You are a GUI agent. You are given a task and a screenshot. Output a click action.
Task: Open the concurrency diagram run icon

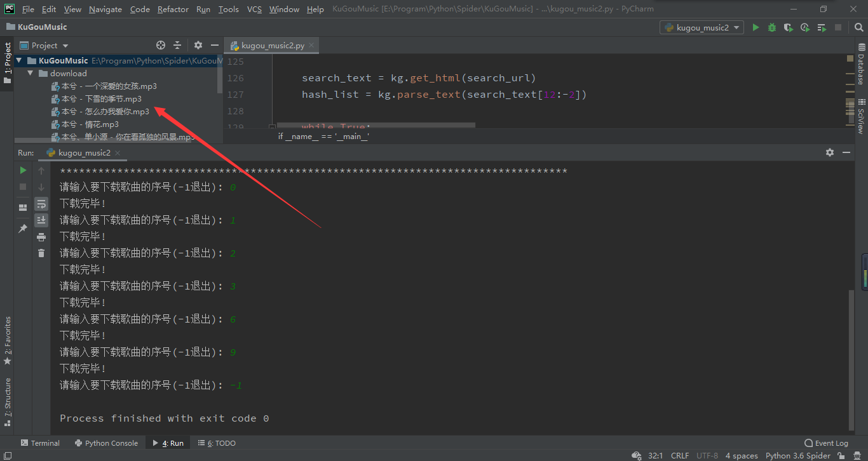tap(822, 27)
